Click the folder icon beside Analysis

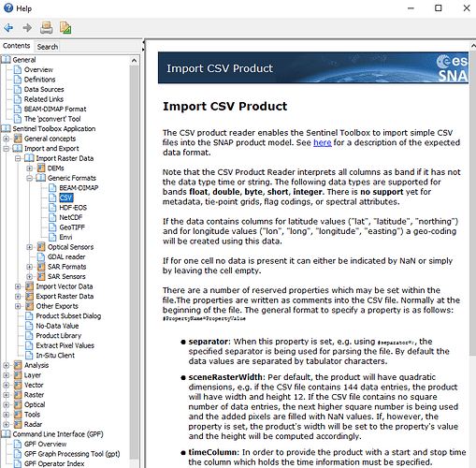click(18, 365)
